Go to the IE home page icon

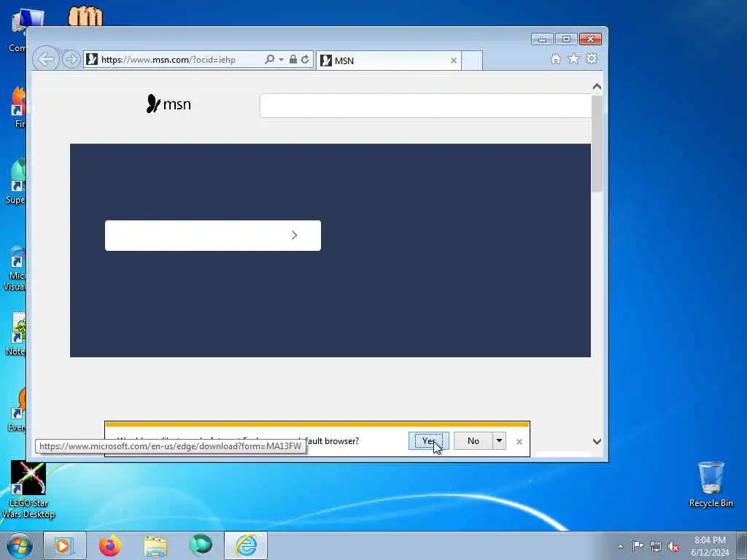[555, 58]
